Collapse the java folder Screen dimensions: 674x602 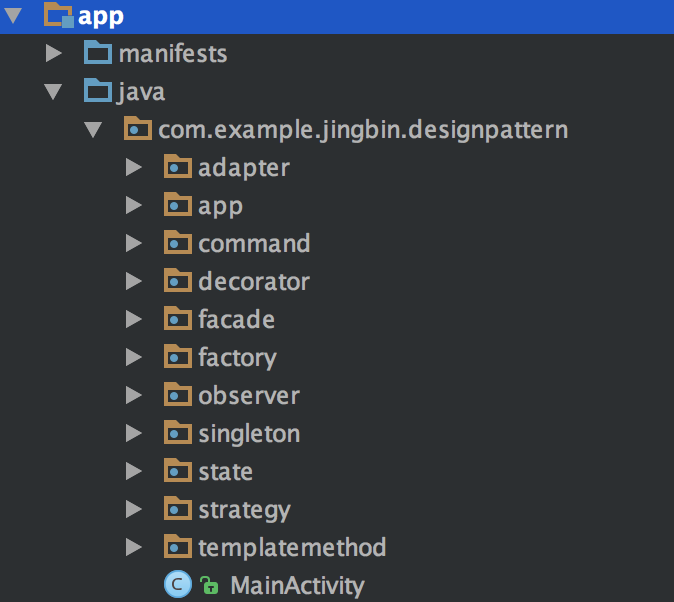tap(52, 92)
